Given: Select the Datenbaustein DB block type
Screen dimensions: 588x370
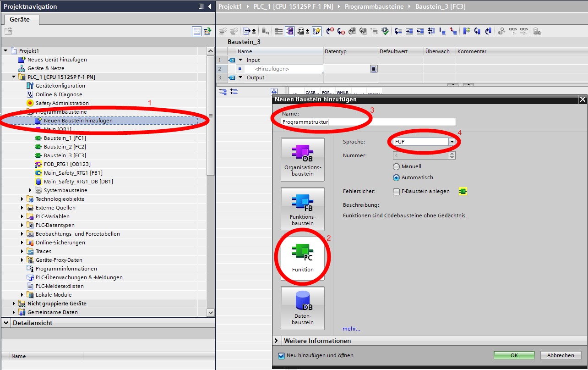Looking at the screenshot, I should tap(302, 308).
